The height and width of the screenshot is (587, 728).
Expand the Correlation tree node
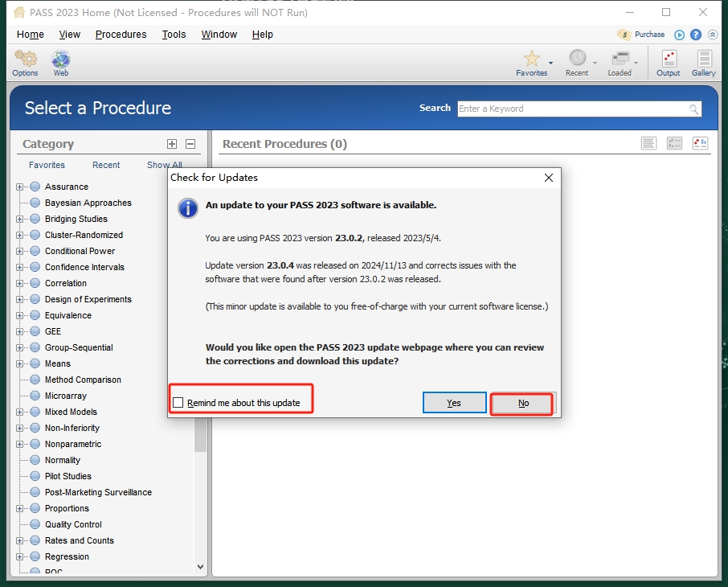coord(19,284)
